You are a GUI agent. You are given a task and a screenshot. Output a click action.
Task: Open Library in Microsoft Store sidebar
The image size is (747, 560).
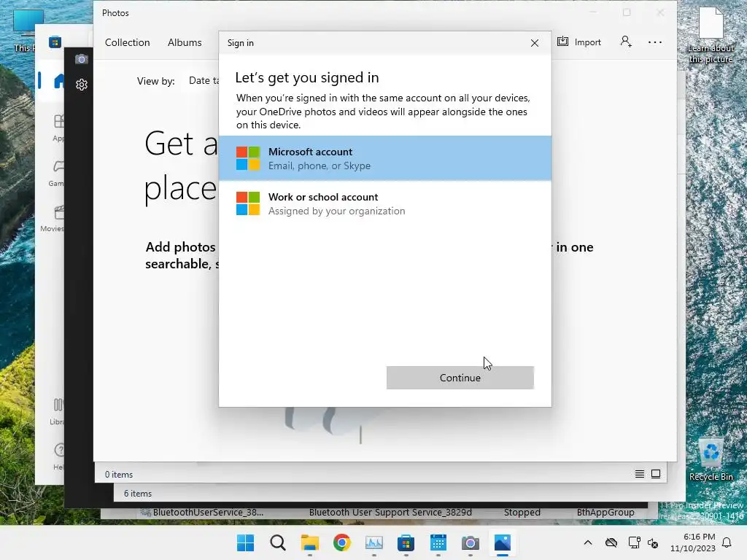(57, 411)
